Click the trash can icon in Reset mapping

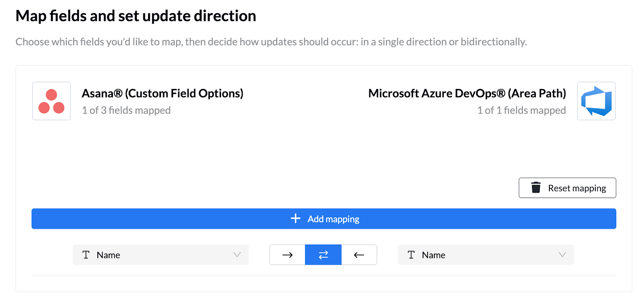click(x=536, y=188)
